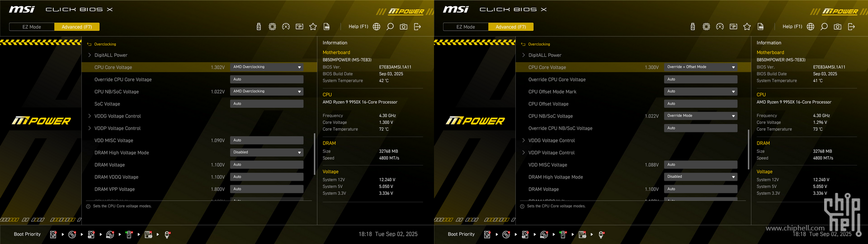This screenshot has height=244, width=868.
Task: Open search magnifier icon in right BIOS window
Action: tap(824, 27)
